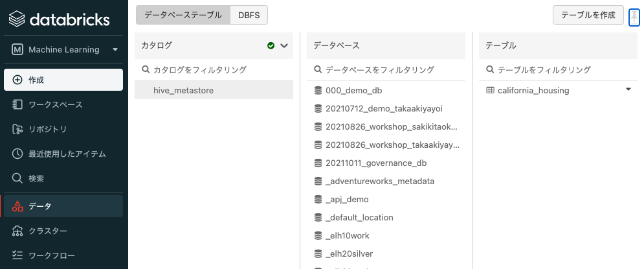Click the ワークフロー checklist icon
Viewport: 644px width, 269px height.
click(17, 255)
